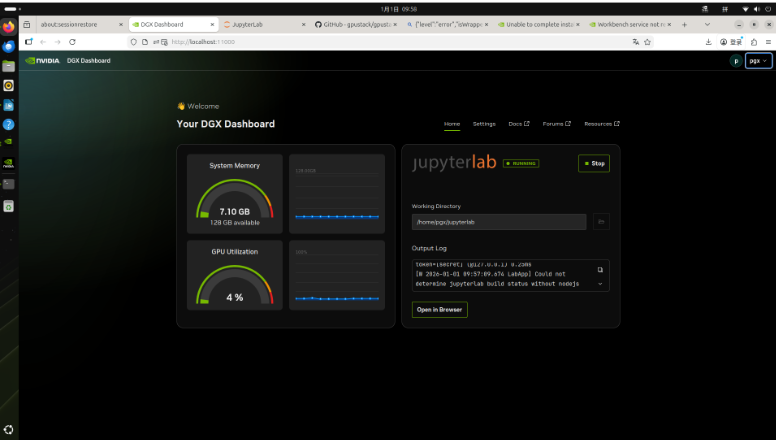The height and width of the screenshot is (440, 776).
Task: Open the translate page icon in address bar
Action: coord(635,42)
